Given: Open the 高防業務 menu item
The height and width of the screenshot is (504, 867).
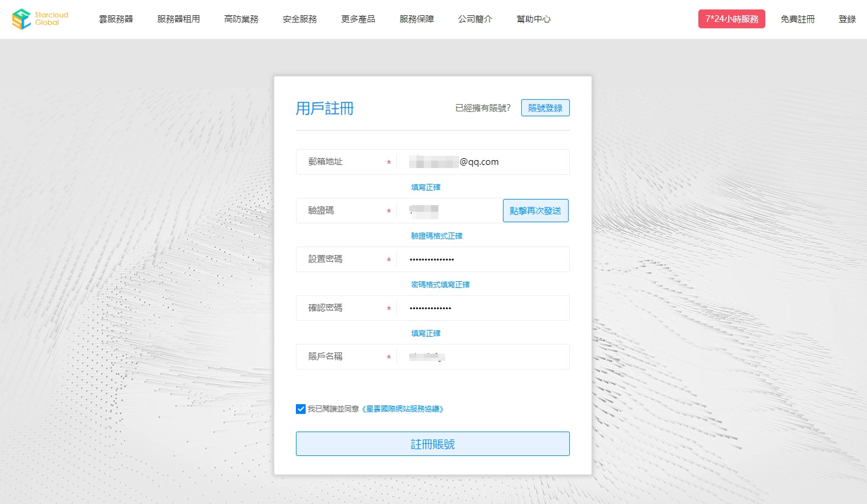Looking at the screenshot, I should [x=241, y=19].
